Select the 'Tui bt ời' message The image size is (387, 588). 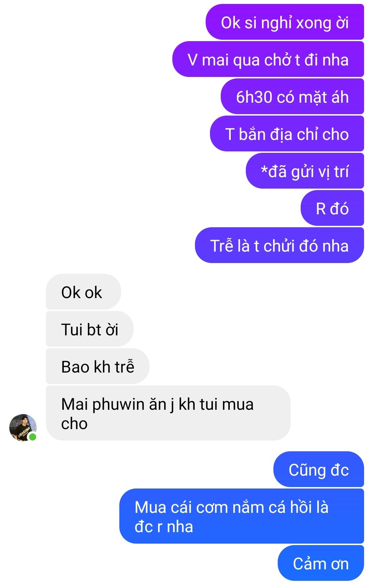(x=90, y=329)
